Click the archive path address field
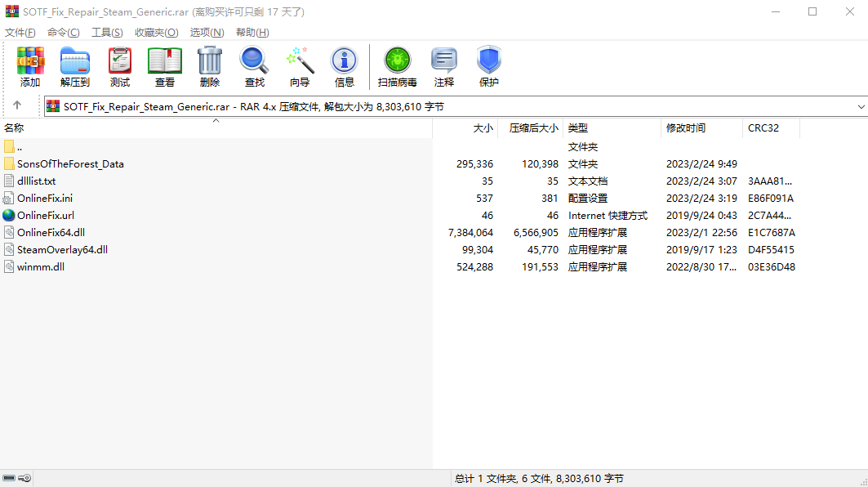Screen dimensions: 868x487 point(456,106)
